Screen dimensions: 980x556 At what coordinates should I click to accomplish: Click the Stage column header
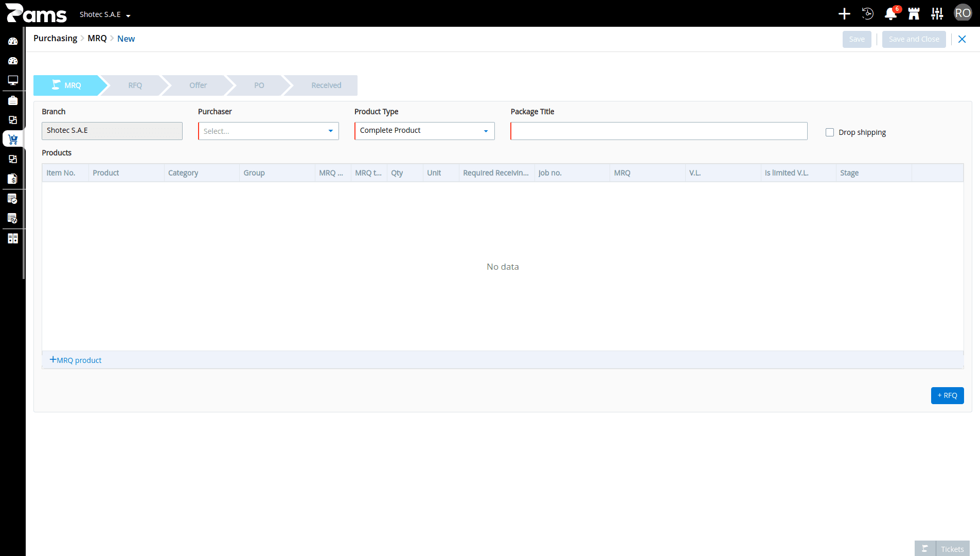[874, 173]
